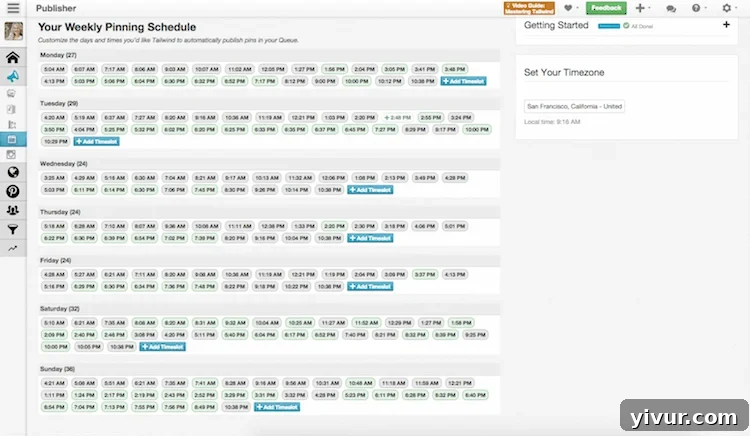750x436 pixels.
Task: Select Sunday 10:48 AM timeslot
Action: tap(360, 383)
